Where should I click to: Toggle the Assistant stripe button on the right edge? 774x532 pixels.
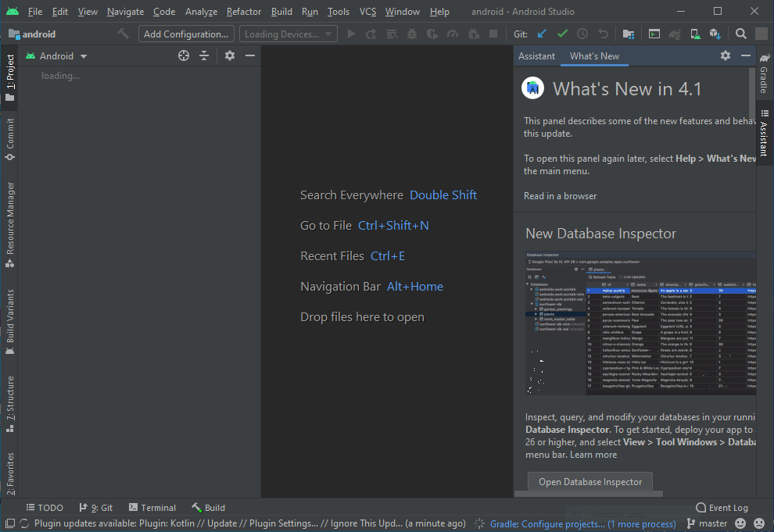(x=764, y=133)
